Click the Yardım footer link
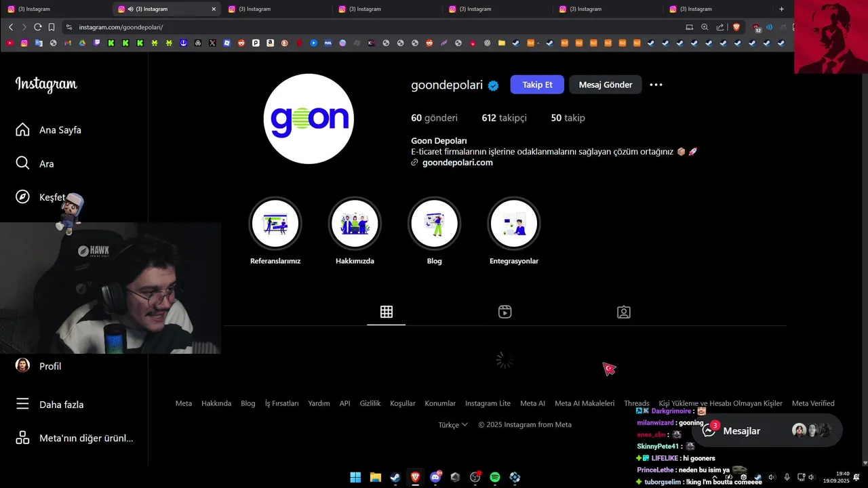 (319, 403)
